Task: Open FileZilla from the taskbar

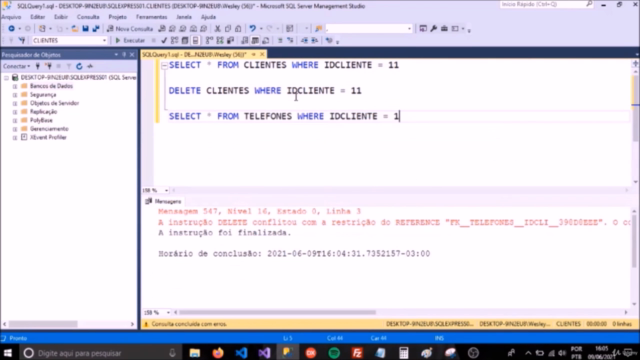Action: point(357,353)
